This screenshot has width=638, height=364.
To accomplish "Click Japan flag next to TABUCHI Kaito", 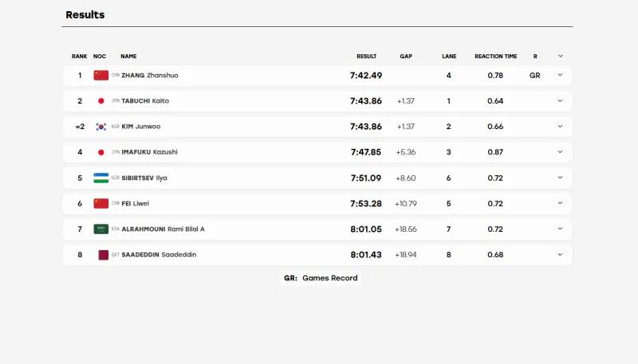I will (x=101, y=100).
